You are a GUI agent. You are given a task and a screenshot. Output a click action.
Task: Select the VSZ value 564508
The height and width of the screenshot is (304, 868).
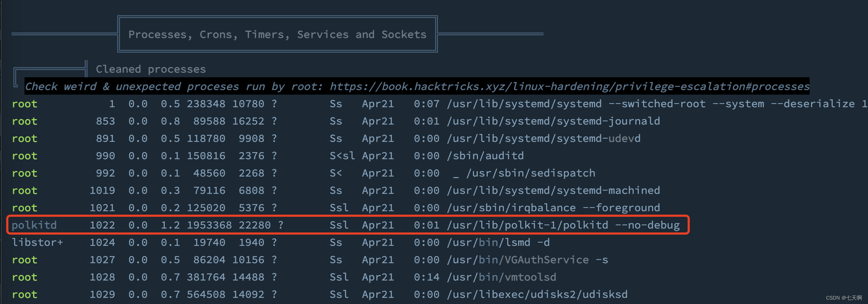(206, 295)
